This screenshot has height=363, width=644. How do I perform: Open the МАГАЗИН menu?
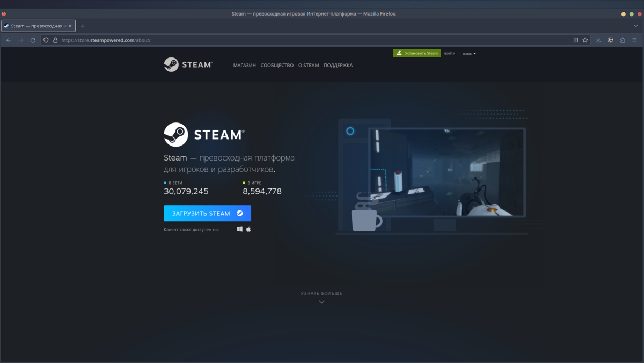pyautogui.click(x=245, y=66)
